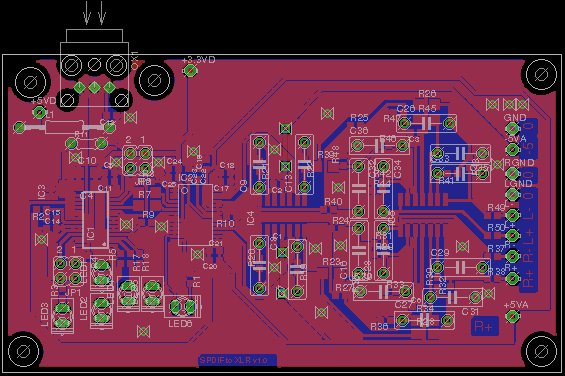Select the IC3 designator

point(42,191)
